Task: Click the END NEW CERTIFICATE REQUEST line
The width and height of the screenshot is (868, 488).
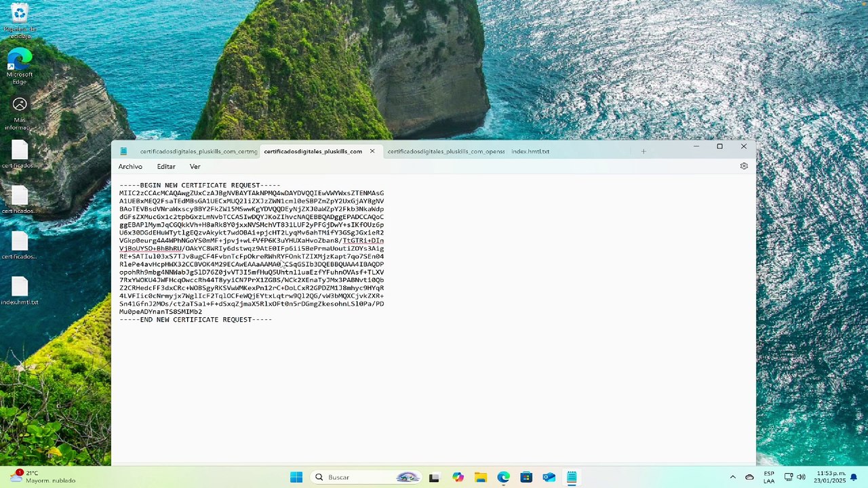Action: [x=195, y=320]
